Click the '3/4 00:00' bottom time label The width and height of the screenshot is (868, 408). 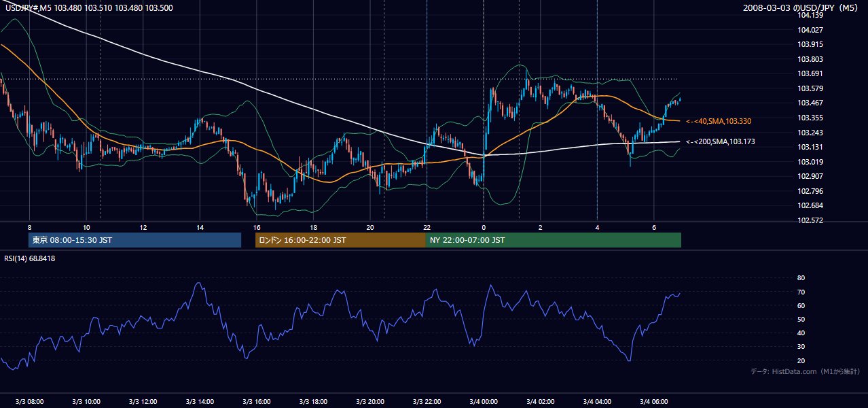pos(484,401)
